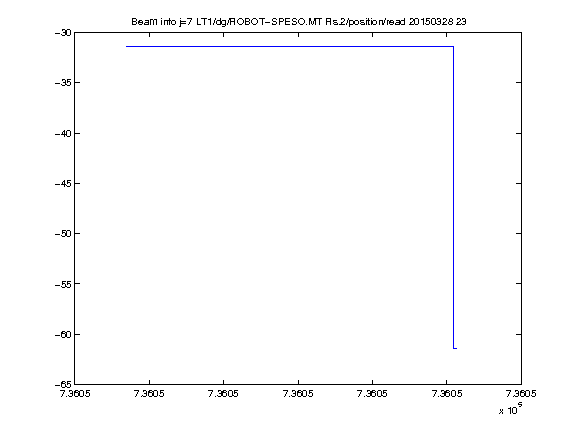The image size is (576, 432).
Task: Click the top-right corner of blue line
Action: [454, 47]
